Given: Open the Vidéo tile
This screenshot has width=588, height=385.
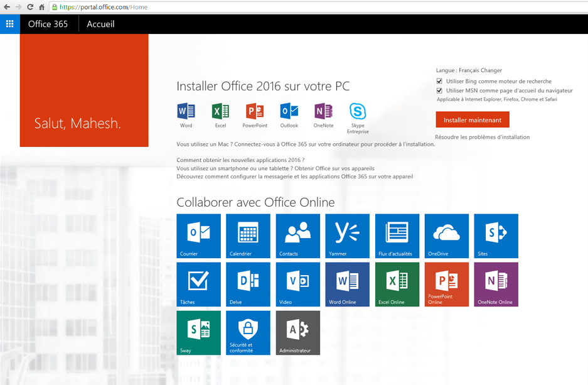Looking at the screenshot, I should [297, 285].
